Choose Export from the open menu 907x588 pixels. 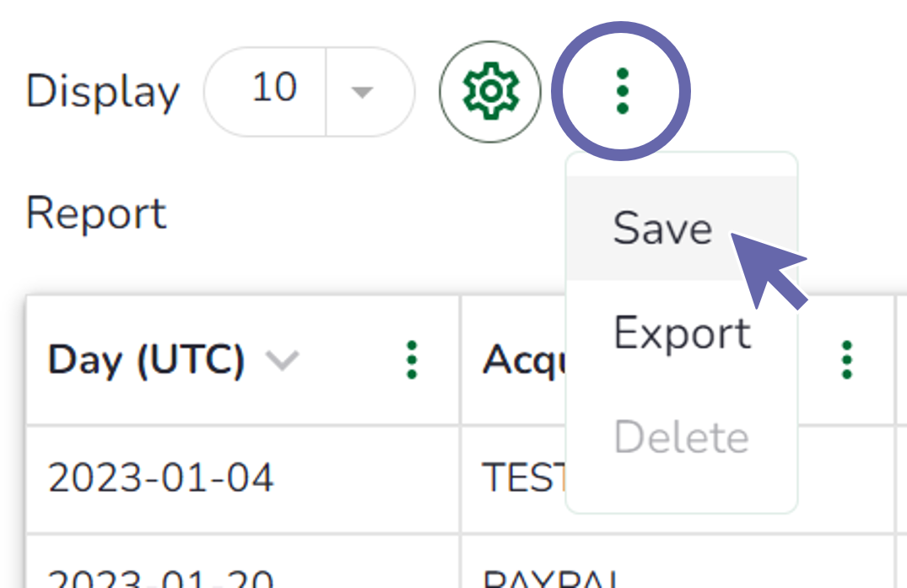[682, 333]
